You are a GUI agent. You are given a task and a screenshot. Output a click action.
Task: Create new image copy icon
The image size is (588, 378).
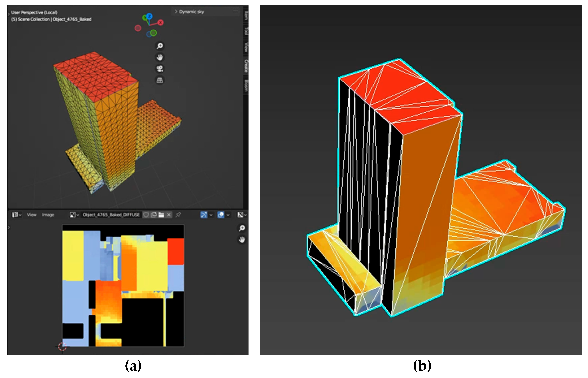point(154,215)
